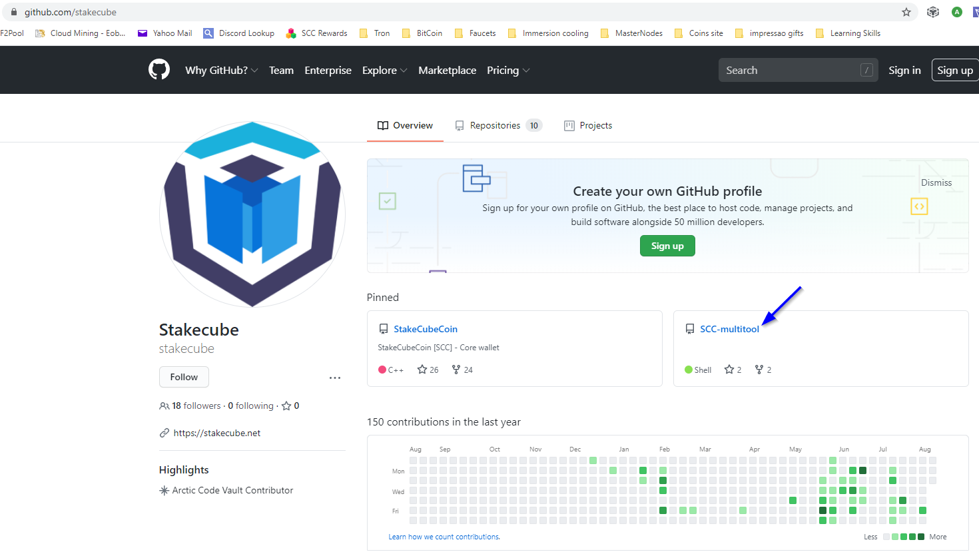
Task: Click the address bar lock icon
Action: click(x=13, y=12)
